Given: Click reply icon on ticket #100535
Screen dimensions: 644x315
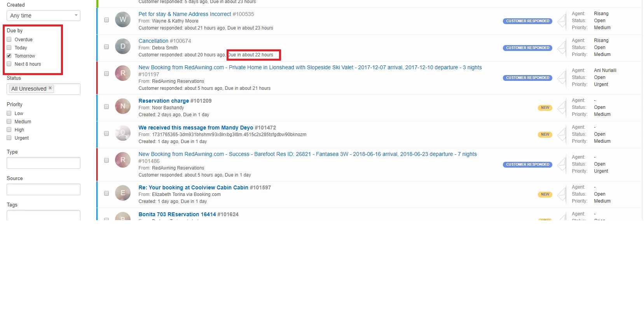Looking at the screenshot, I should [x=562, y=21].
